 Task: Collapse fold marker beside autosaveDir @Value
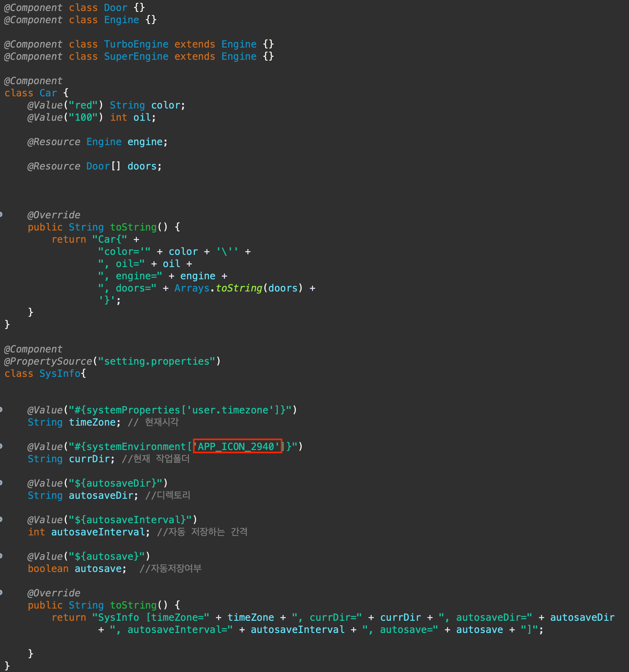pos(1,483)
